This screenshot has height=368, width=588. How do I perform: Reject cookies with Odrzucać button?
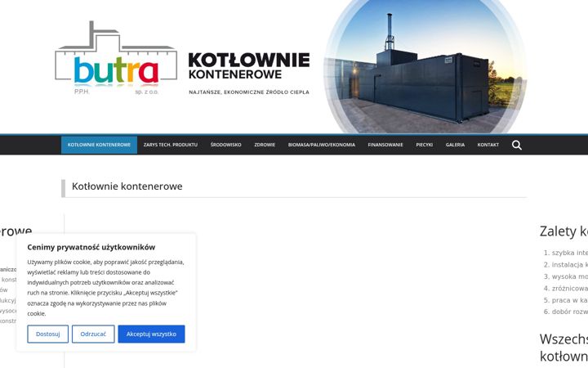click(93, 334)
